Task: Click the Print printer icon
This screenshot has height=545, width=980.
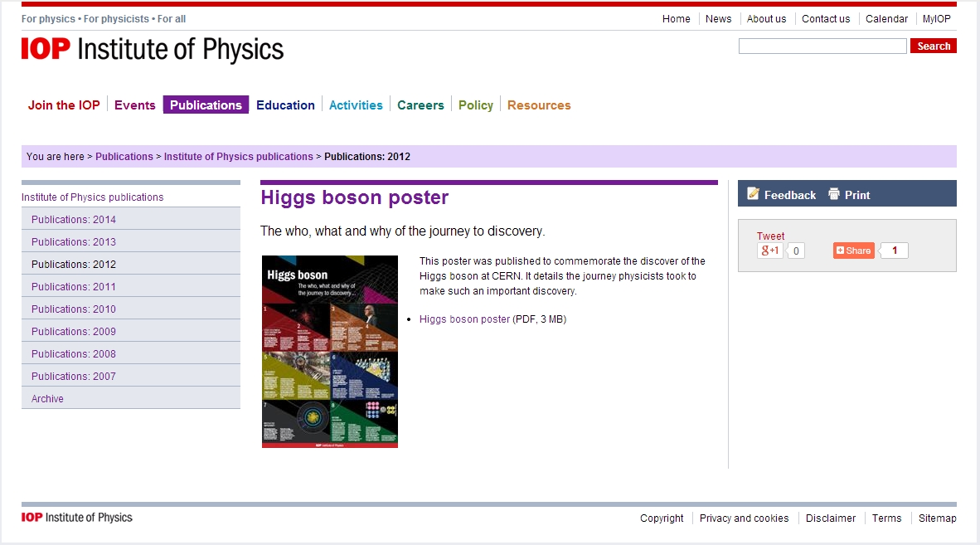Action: [834, 194]
